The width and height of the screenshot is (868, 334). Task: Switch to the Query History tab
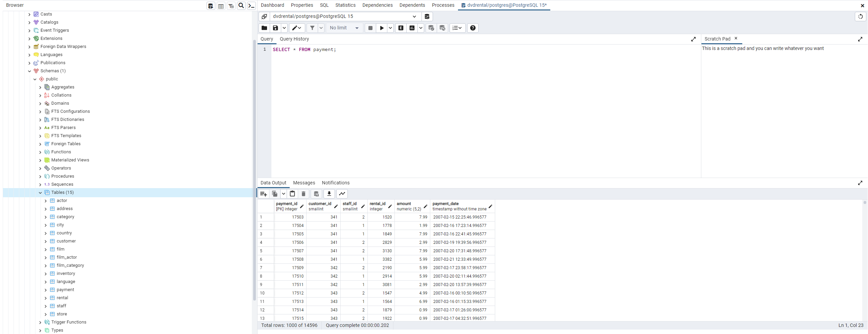pos(294,39)
